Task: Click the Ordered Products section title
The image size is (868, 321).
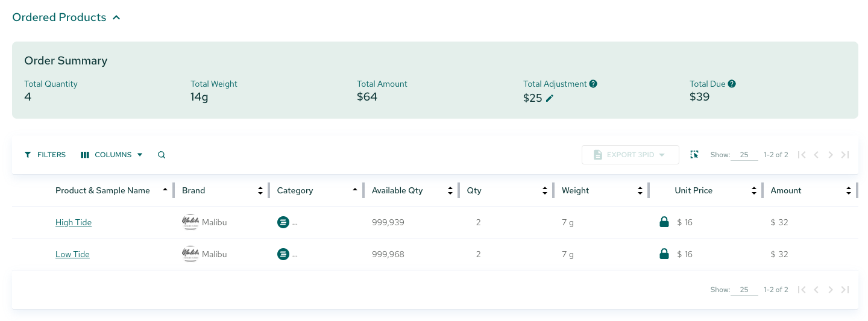Action: (59, 17)
